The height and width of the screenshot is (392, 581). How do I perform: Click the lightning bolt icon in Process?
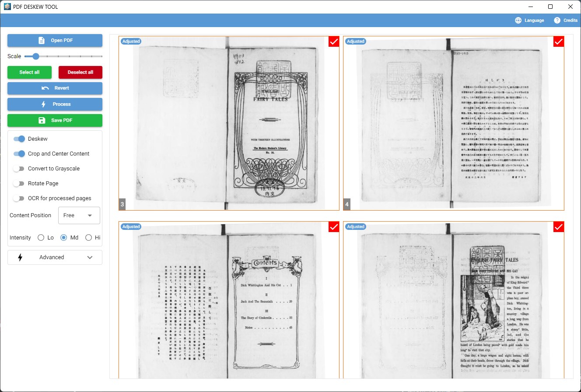[x=43, y=104]
